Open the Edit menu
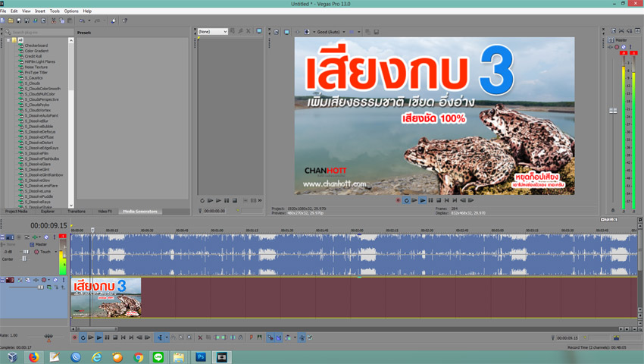This screenshot has height=364, width=644. click(14, 11)
